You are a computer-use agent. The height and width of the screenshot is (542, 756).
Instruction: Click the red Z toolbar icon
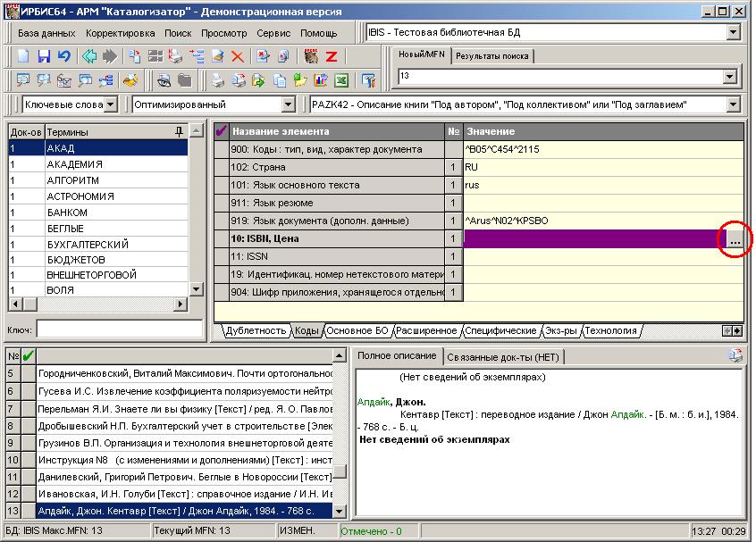(x=331, y=56)
